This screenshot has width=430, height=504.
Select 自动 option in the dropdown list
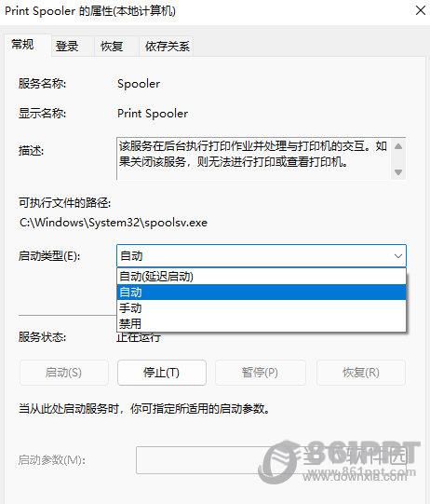pyautogui.click(x=262, y=293)
